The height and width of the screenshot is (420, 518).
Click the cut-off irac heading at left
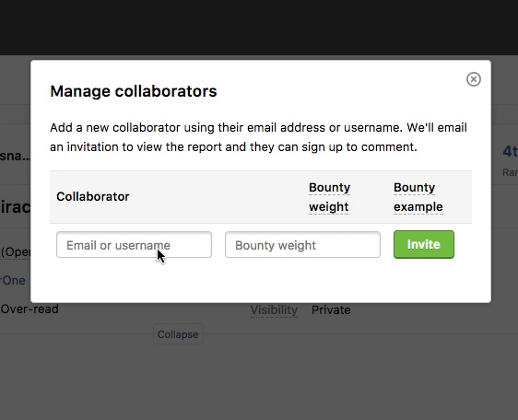[15, 207]
